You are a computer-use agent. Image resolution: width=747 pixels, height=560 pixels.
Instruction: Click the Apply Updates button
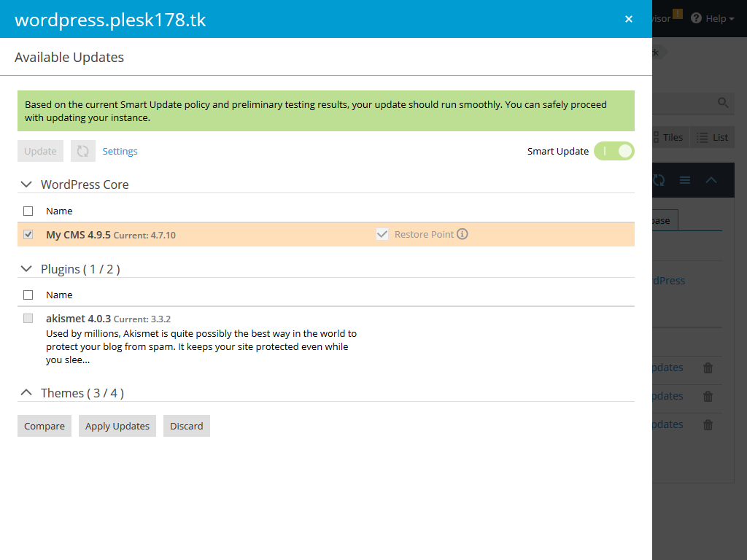coord(117,426)
